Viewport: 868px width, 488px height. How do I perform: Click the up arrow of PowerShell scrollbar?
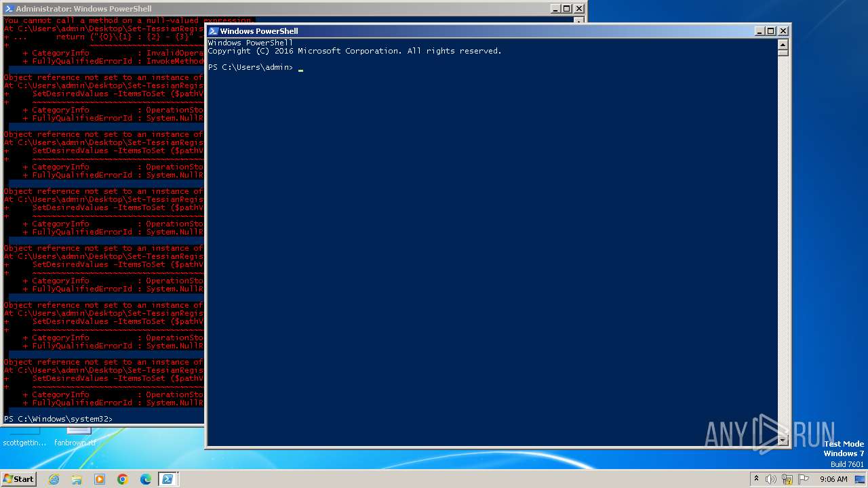tap(783, 44)
